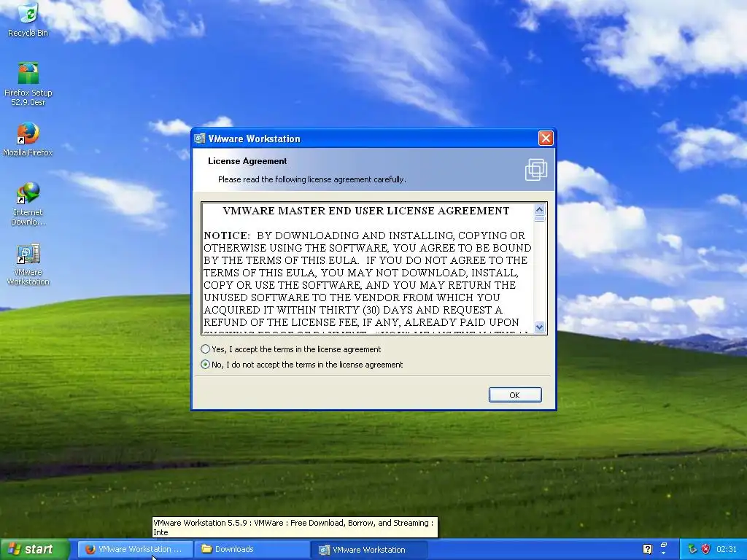Click the VMware Workstation title bar icon
This screenshot has width=747, height=560.
point(200,139)
